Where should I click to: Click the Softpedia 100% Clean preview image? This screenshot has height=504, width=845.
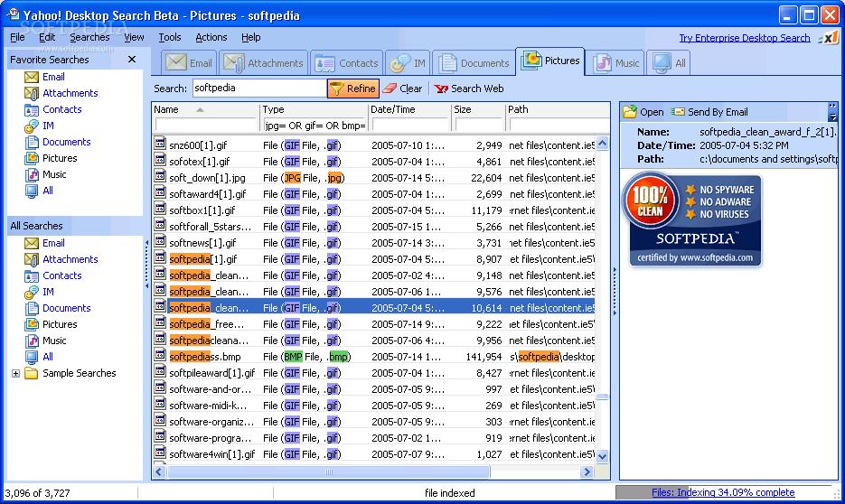click(692, 219)
